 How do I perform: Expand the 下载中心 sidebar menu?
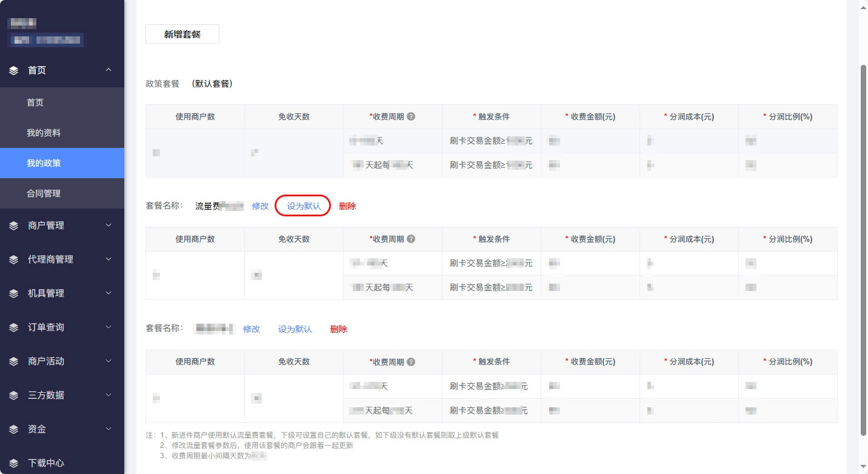[x=46, y=462]
